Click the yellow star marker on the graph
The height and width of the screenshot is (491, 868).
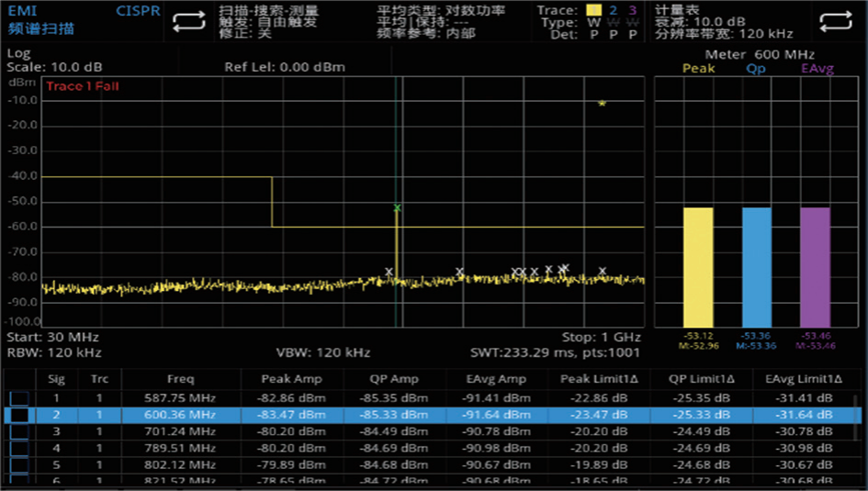[602, 104]
